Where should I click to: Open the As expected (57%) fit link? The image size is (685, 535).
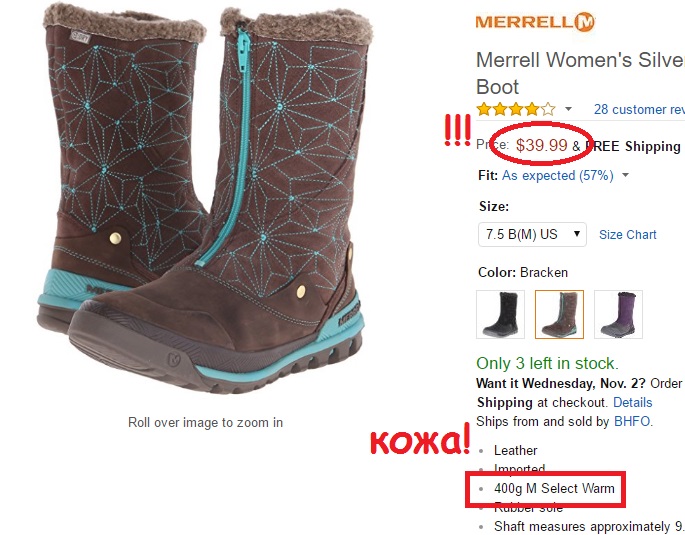tap(557, 176)
